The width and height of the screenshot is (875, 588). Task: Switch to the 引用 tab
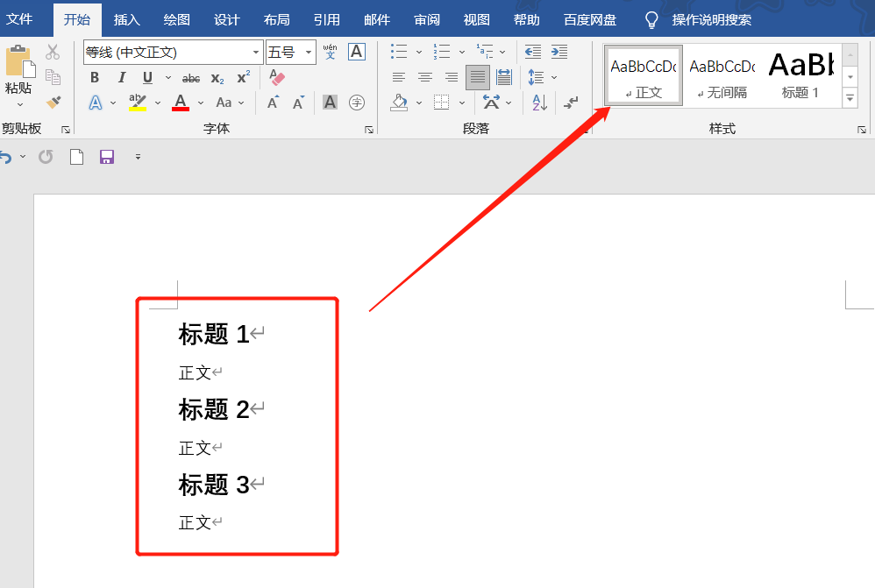tap(326, 19)
